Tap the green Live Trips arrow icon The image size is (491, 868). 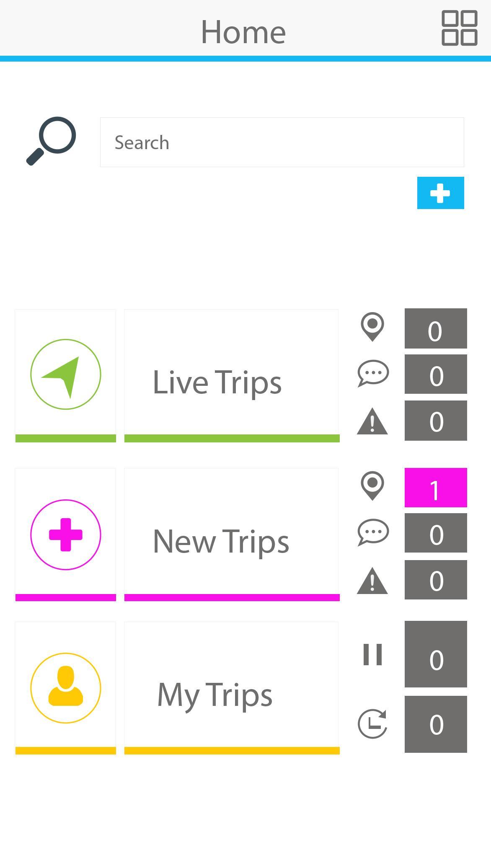click(66, 375)
